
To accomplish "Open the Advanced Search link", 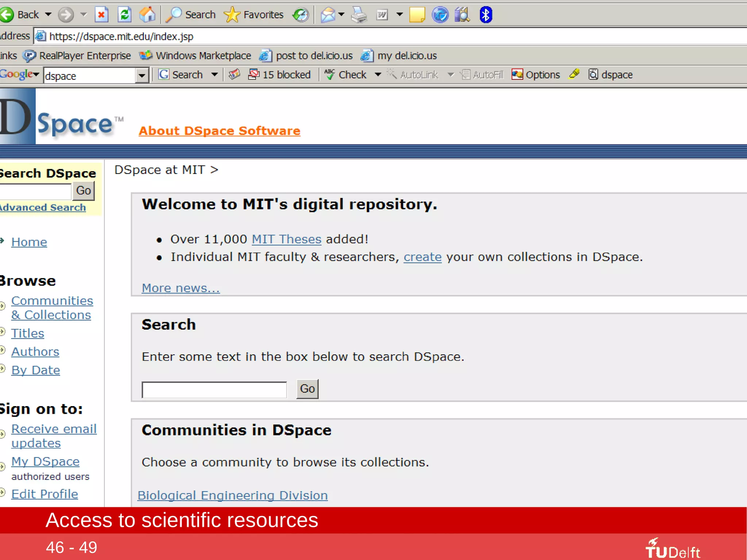I will click(43, 207).
